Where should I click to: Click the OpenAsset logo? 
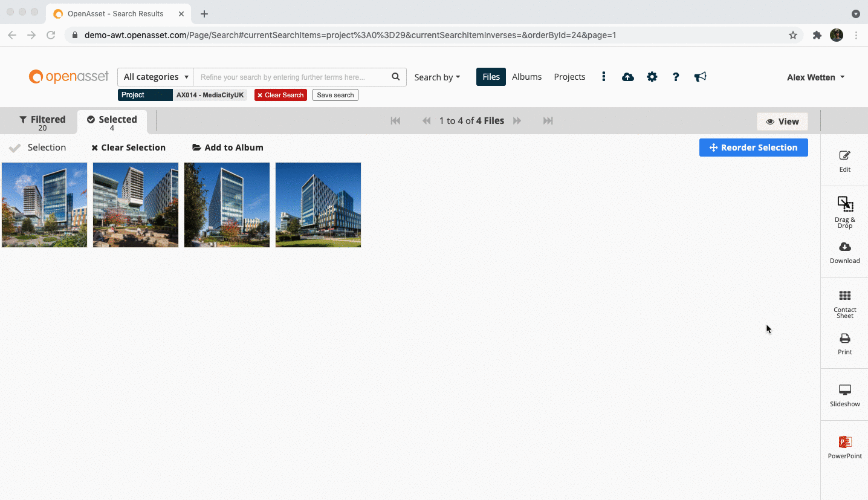click(69, 77)
